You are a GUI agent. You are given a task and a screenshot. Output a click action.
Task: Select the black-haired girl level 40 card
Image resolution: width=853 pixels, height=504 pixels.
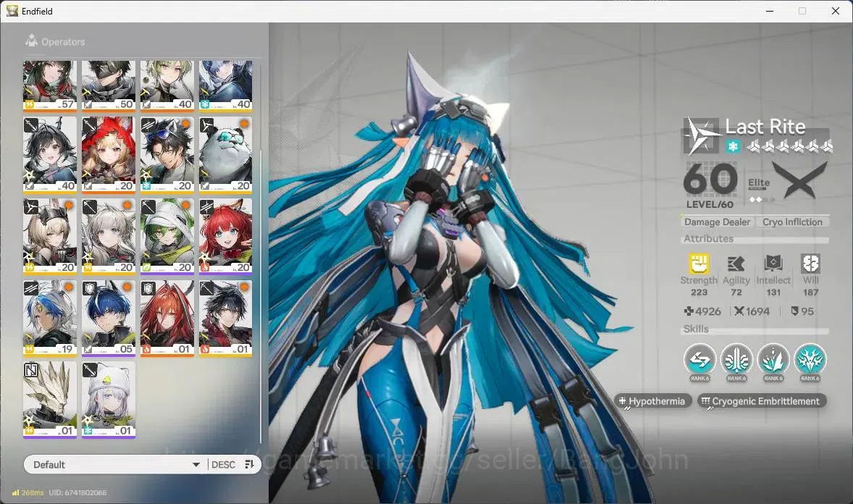(x=49, y=154)
